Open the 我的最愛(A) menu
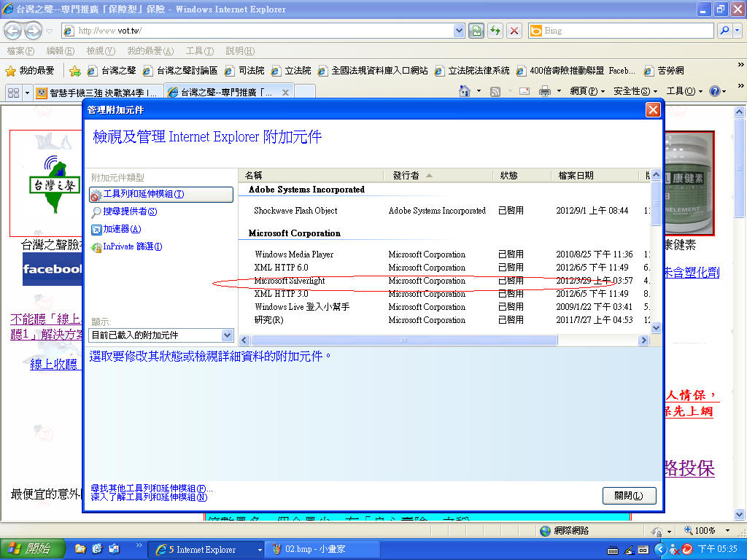The image size is (747, 560). [150, 51]
